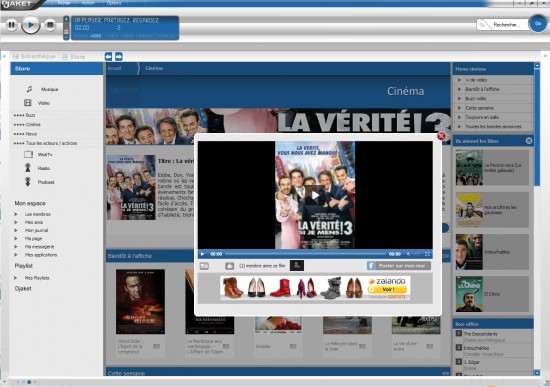Image resolution: width=550 pixels, height=387 pixels.
Task: Expand Mes amis arrow
Action: coord(16,222)
